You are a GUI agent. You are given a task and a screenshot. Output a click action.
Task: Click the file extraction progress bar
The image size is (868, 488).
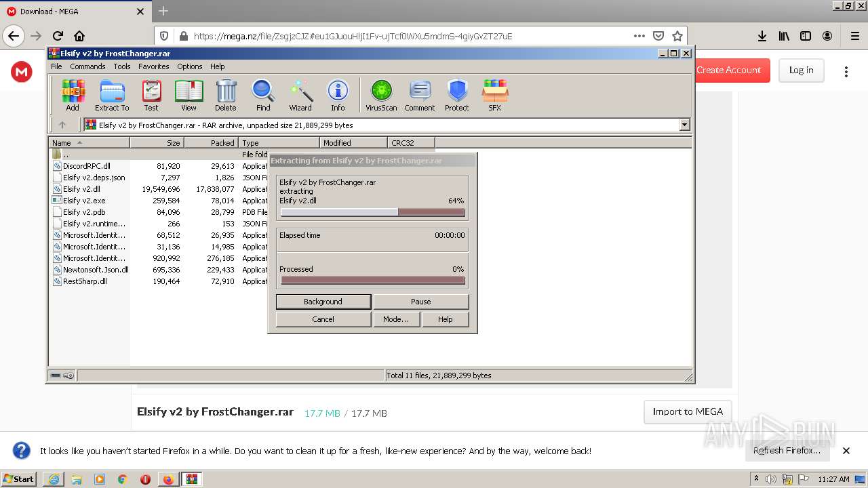pos(373,212)
